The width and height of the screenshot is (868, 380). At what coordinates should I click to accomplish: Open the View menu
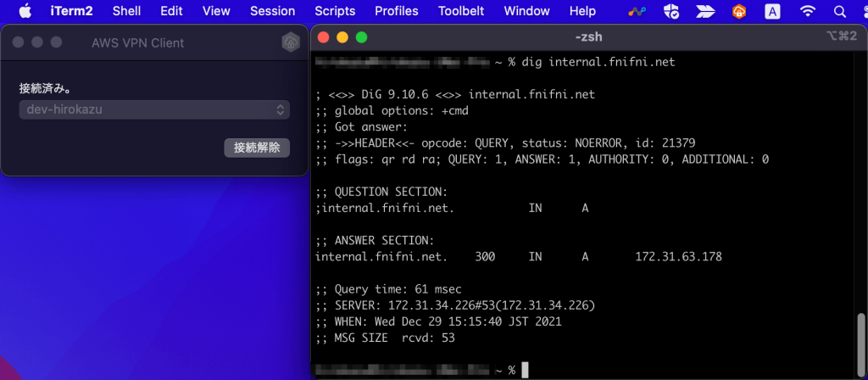point(216,11)
